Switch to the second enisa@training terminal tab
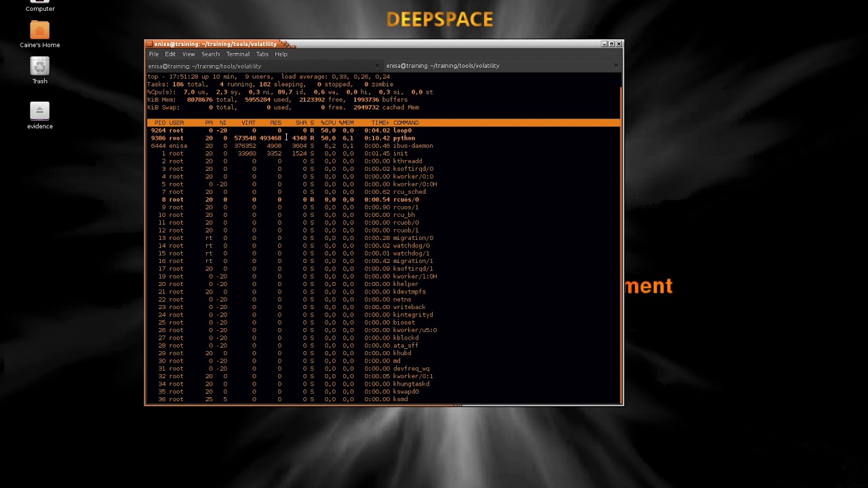 tap(502, 66)
